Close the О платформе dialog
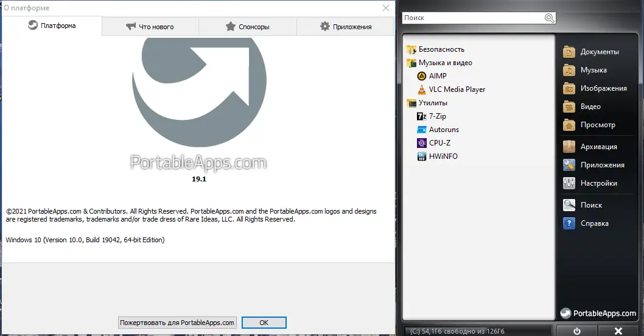 (x=386, y=8)
